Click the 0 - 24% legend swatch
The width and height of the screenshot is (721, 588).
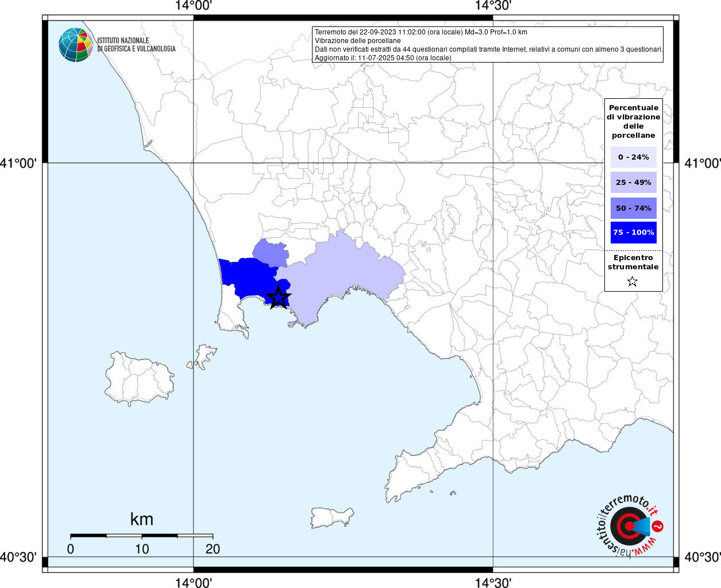[x=633, y=157]
